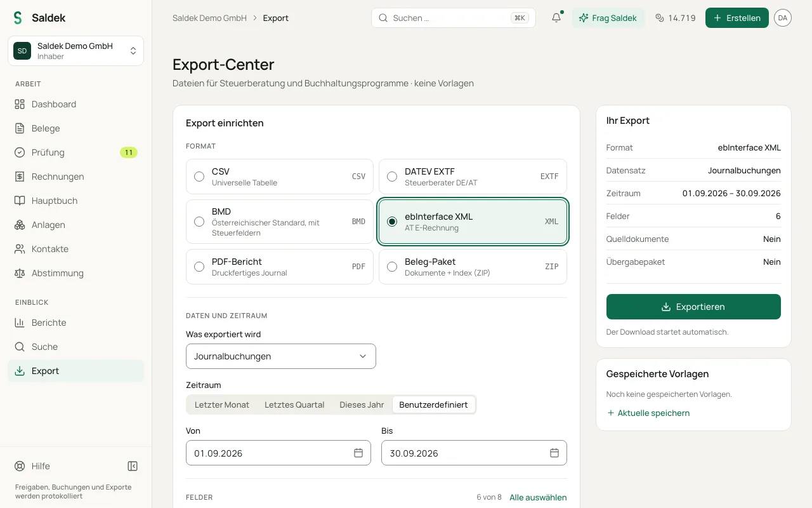Open the Journalbuchungen dropdown
The image size is (812, 508).
281,356
